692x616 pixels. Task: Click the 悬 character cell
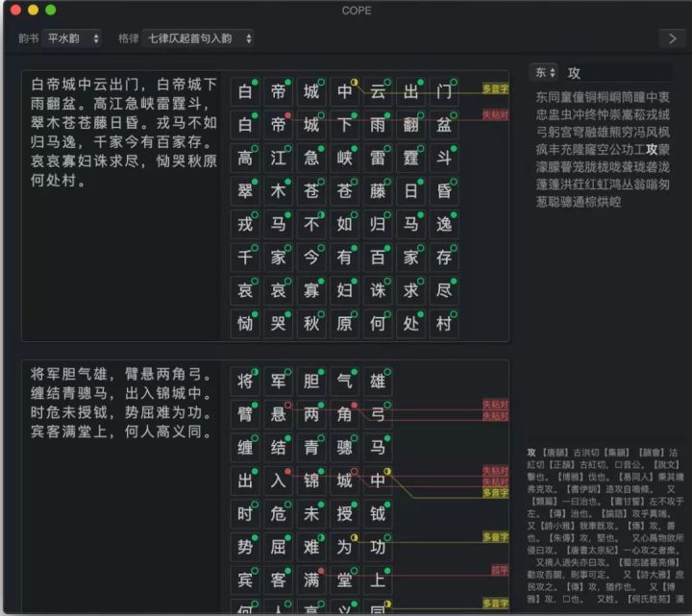[x=279, y=414]
